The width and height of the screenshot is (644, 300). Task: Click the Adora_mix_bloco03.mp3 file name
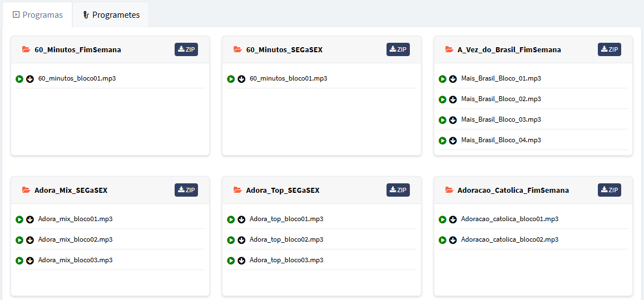(x=75, y=260)
